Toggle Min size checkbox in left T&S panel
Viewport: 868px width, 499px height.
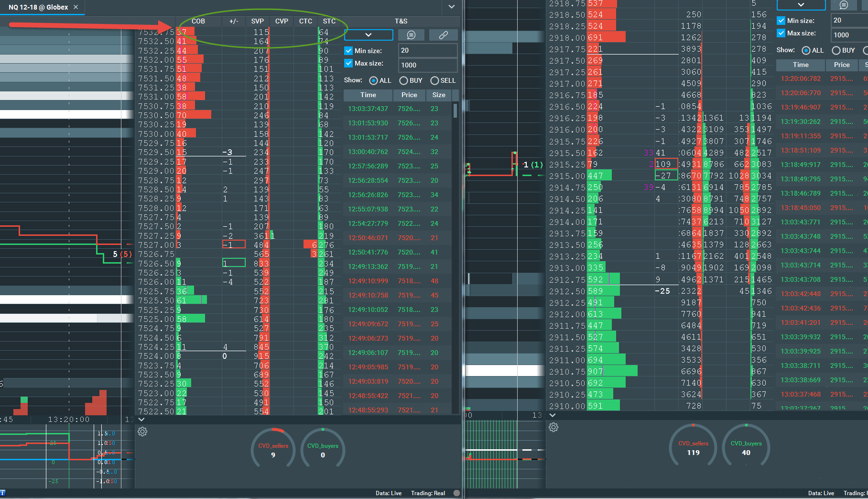pyautogui.click(x=348, y=51)
